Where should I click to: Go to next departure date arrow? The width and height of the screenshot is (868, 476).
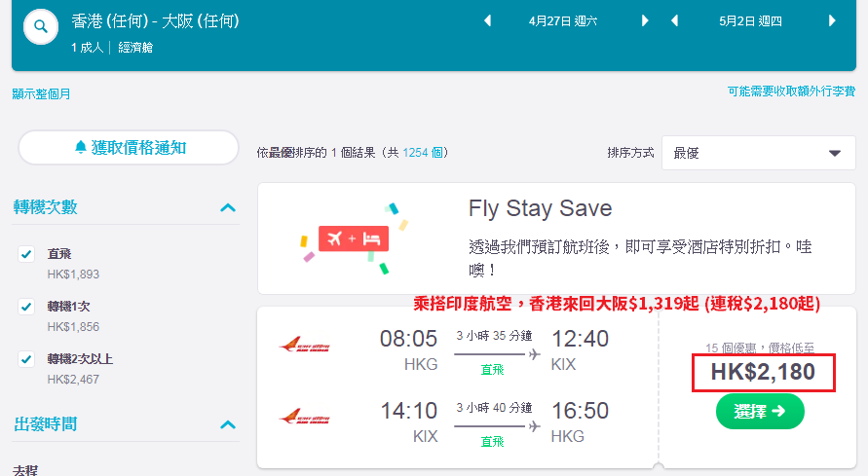coord(644,21)
